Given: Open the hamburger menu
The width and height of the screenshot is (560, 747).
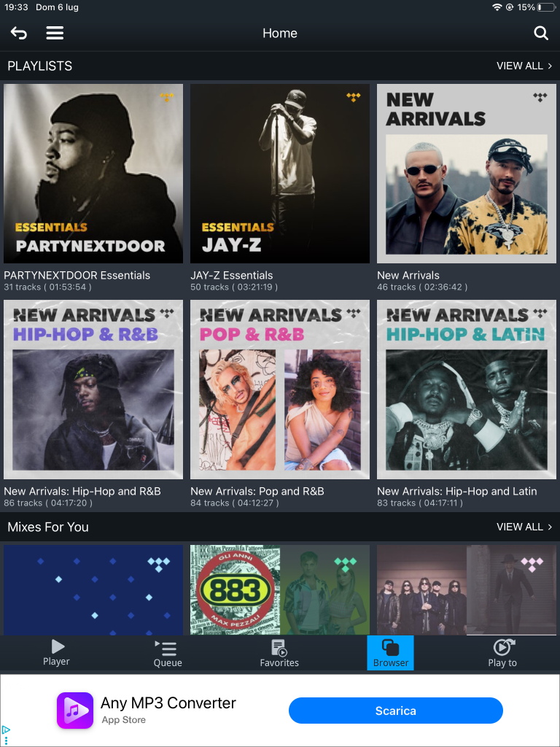Looking at the screenshot, I should pyautogui.click(x=55, y=33).
